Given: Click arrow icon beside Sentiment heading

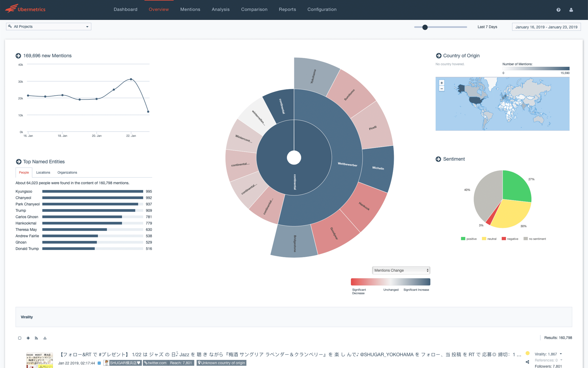Looking at the screenshot, I should tap(438, 159).
